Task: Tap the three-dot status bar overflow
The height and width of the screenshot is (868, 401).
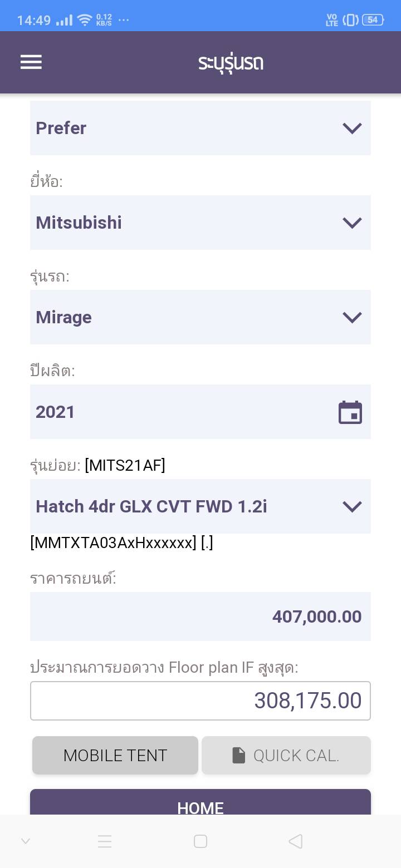Action: [x=124, y=20]
